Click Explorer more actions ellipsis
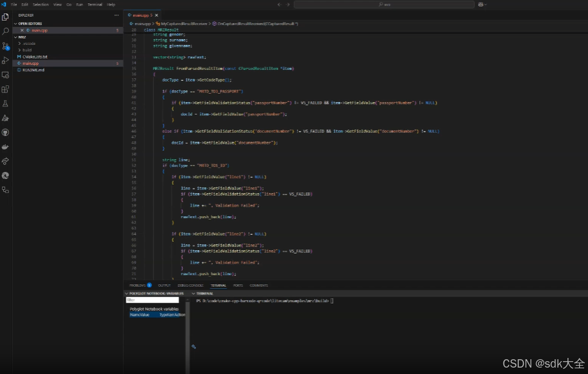Screen dimensions: 588x374 pyautogui.click(x=117, y=15)
